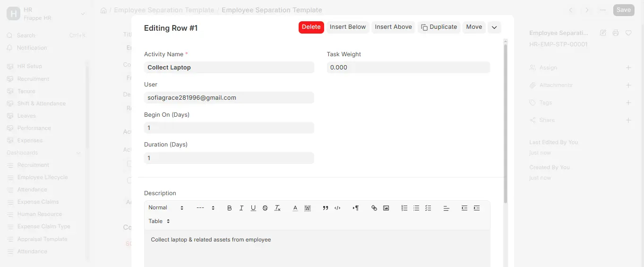Open Shift & Attendance in sidebar

(x=41, y=103)
